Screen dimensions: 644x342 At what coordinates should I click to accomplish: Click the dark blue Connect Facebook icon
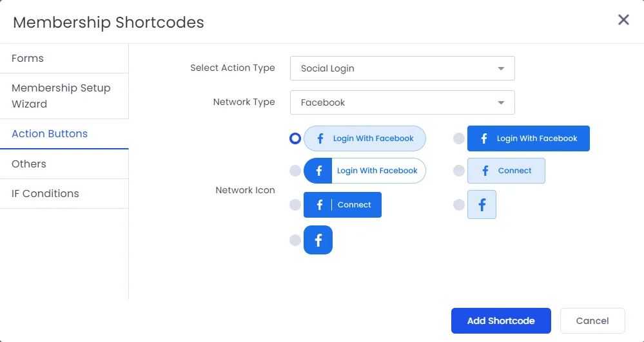(x=342, y=205)
